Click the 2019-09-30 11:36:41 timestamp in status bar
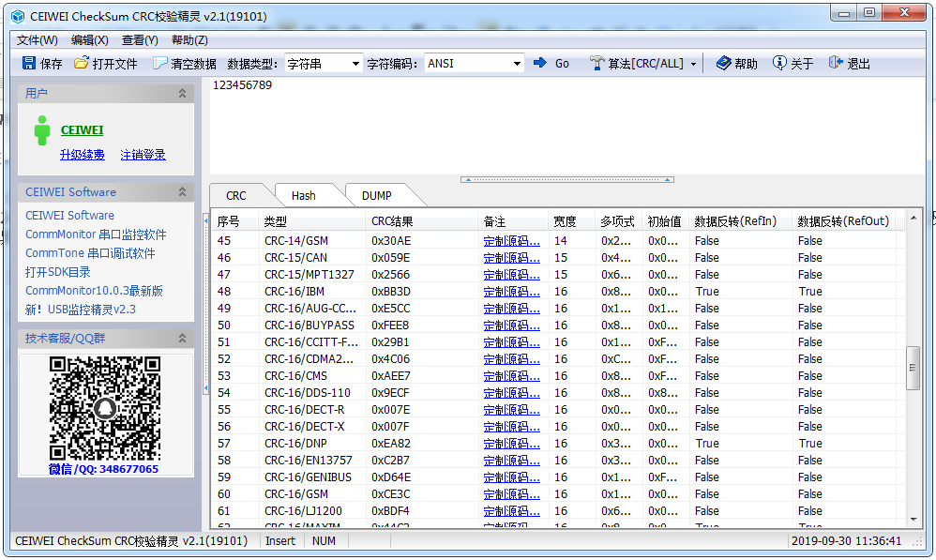 click(x=847, y=541)
